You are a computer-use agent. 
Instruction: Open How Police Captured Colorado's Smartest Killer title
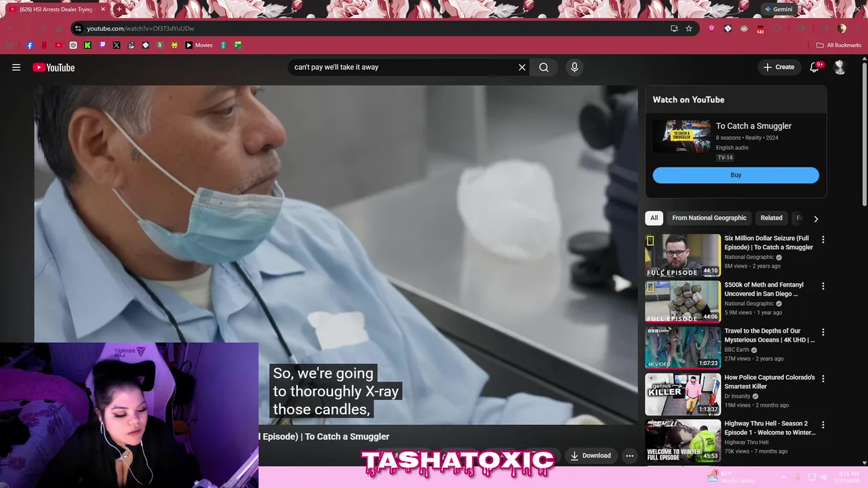coord(769,382)
